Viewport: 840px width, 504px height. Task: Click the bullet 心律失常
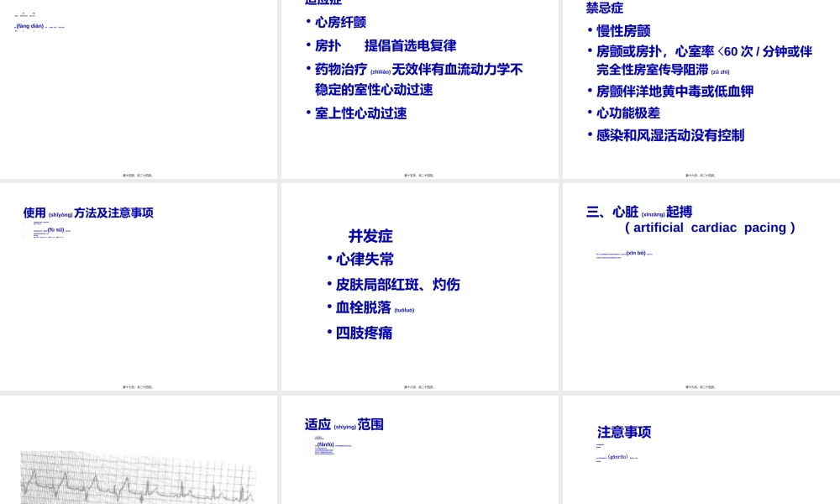pos(365,260)
